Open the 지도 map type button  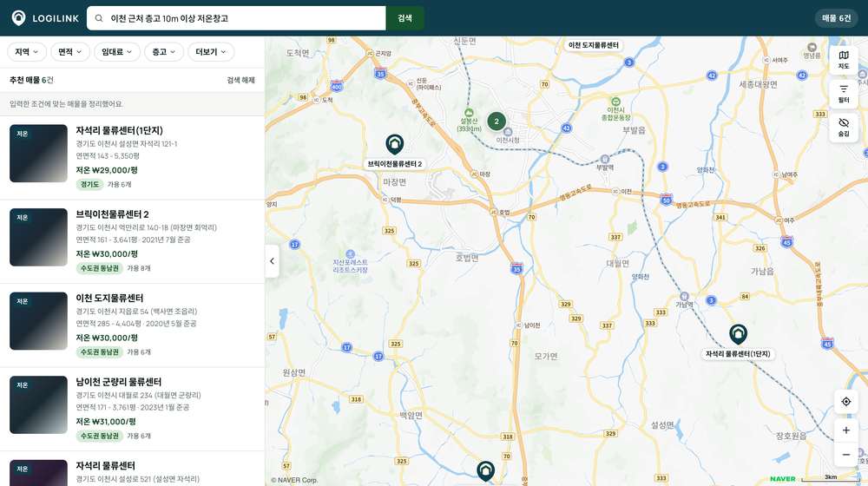click(844, 60)
